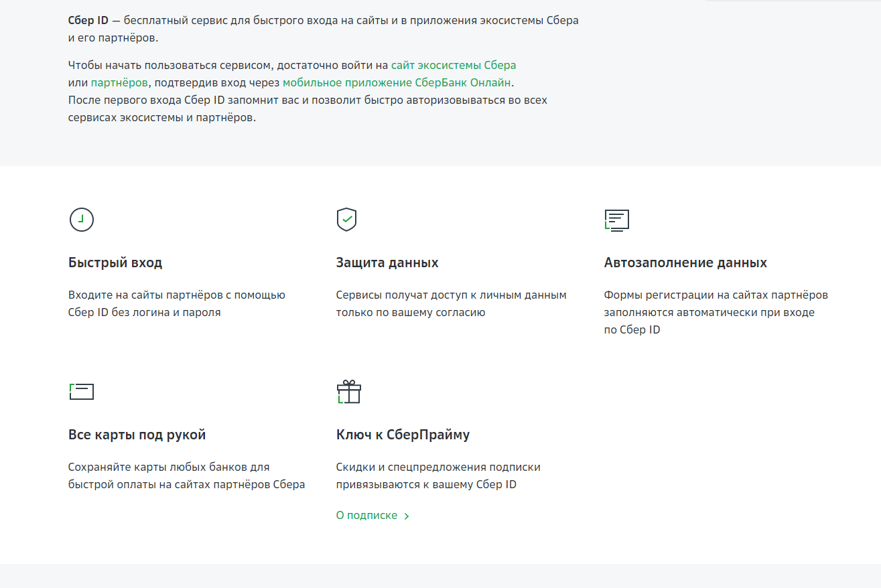This screenshot has height=588, width=881.
Task: Click the Быстрый вход heading
Action: click(x=115, y=263)
